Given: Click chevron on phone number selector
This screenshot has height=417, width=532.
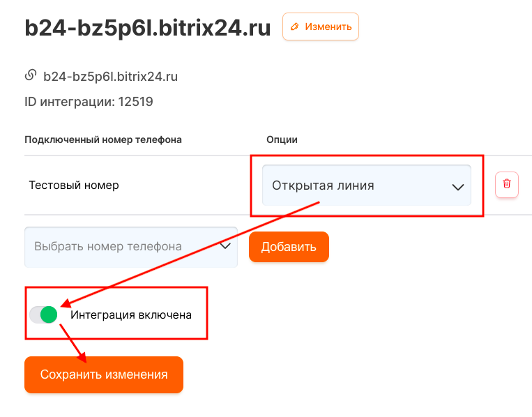Looking at the screenshot, I should [x=225, y=246].
